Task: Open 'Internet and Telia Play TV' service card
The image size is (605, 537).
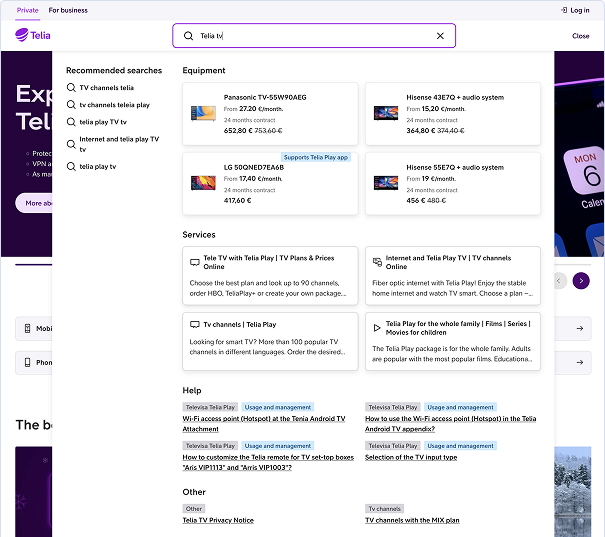Action: 453,275
